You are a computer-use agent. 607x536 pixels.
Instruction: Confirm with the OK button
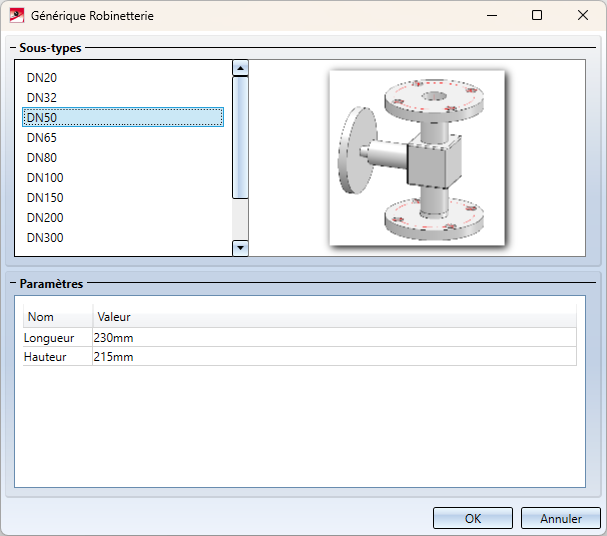pos(473,519)
